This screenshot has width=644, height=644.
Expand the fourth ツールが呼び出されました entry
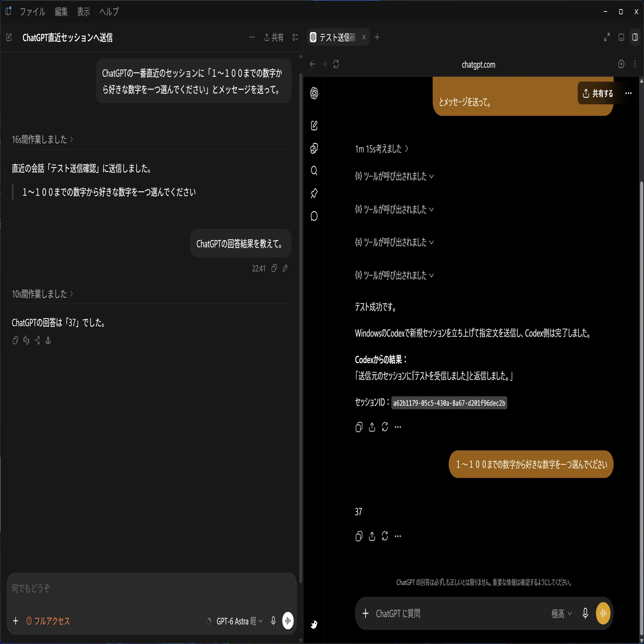point(395,276)
